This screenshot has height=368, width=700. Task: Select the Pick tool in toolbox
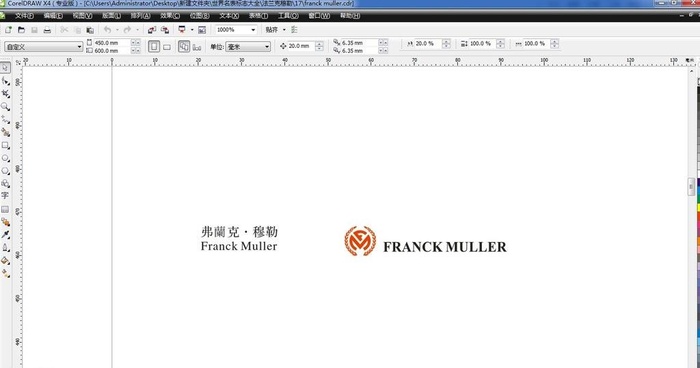pyautogui.click(x=5, y=68)
